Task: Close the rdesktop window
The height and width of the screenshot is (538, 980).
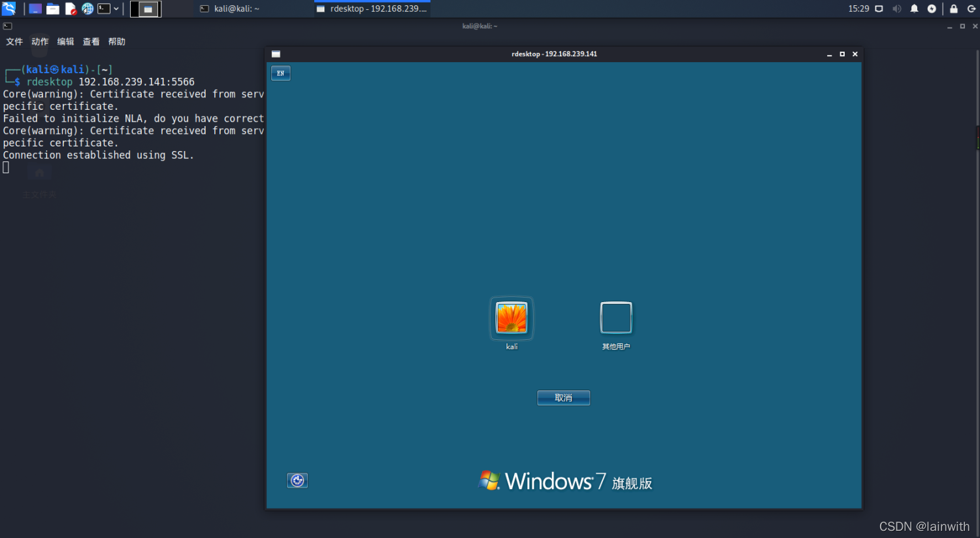Action: (855, 54)
